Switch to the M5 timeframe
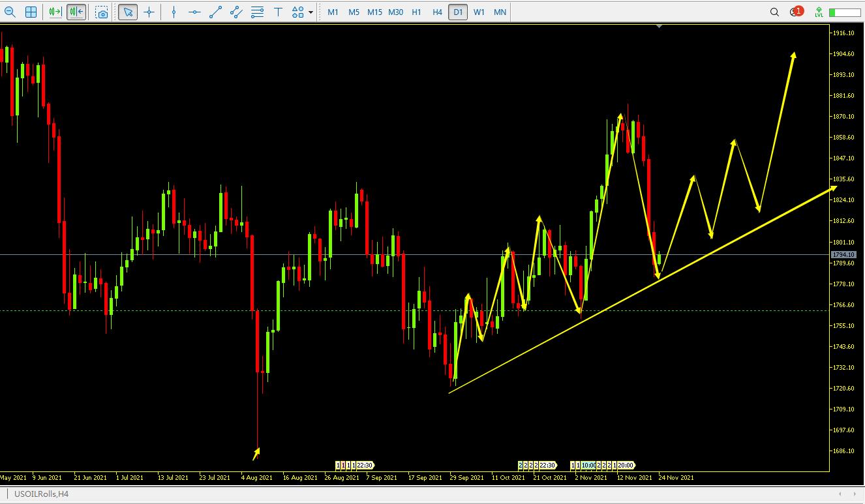The width and height of the screenshot is (865, 504). [x=354, y=12]
